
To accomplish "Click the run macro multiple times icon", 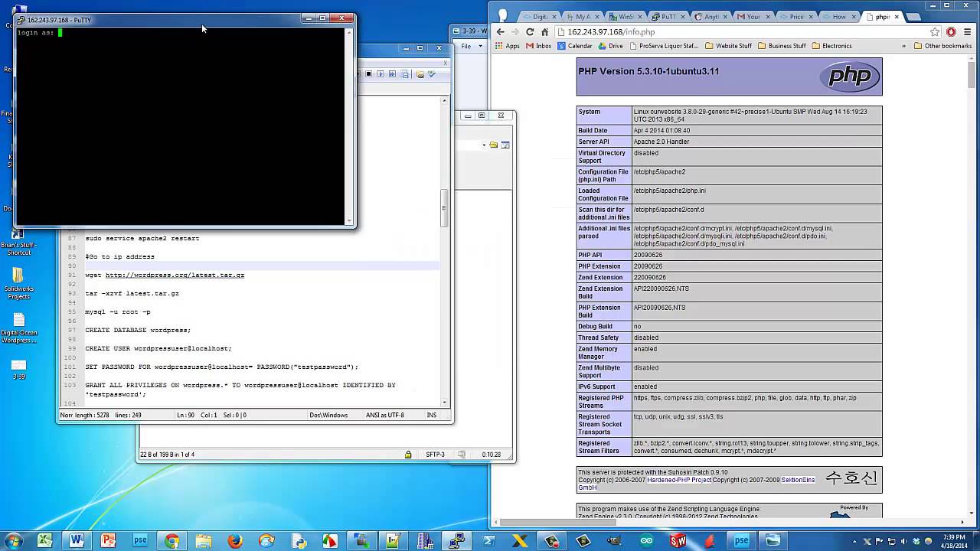I will [x=392, y=74].
